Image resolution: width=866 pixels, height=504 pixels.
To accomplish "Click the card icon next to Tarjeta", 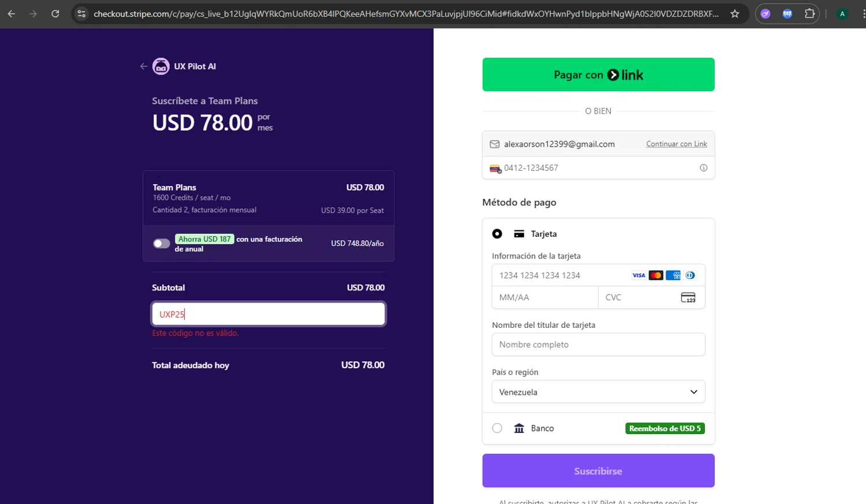I will click(x=519, y=234).
